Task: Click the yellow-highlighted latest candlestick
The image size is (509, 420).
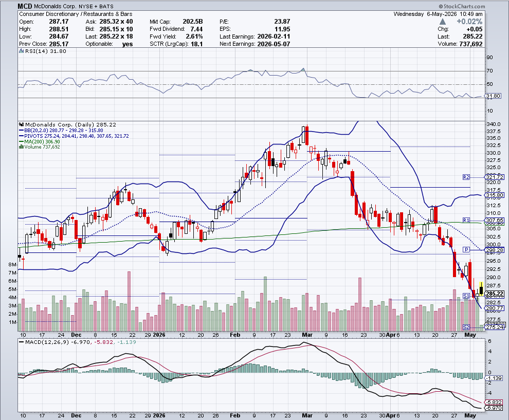Action: [481, 289]
